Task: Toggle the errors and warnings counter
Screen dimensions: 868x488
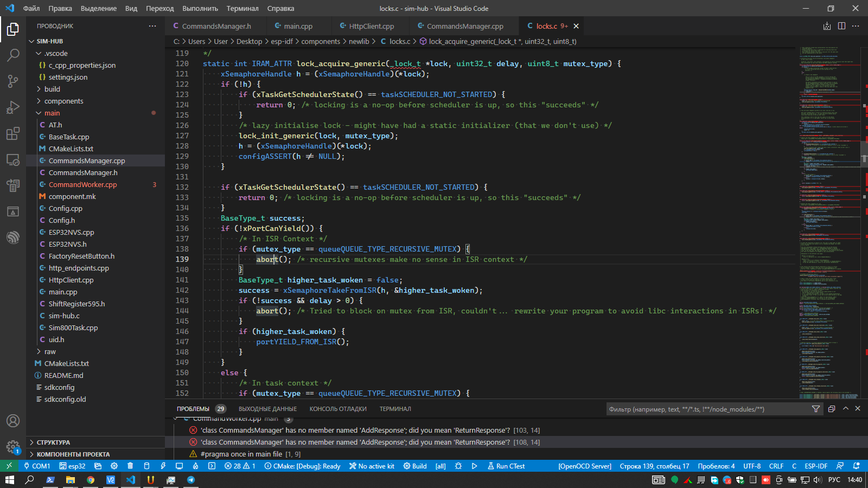Action: click(x=240, y=466)
